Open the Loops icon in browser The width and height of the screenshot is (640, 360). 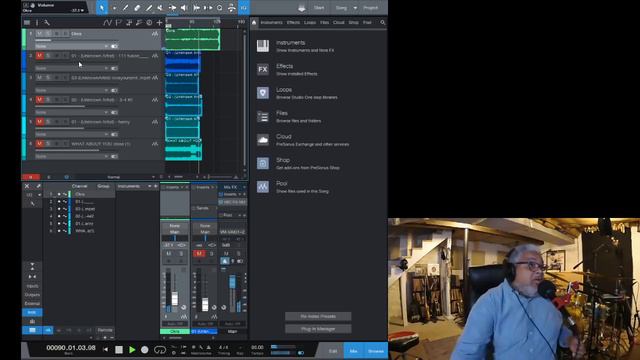click(x=263, y=93)
